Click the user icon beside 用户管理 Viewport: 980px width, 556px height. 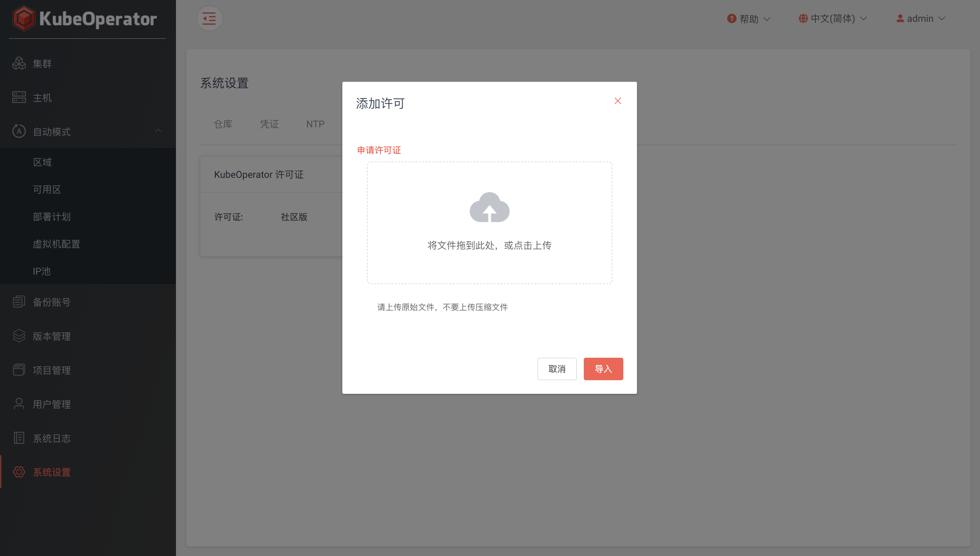19,404
